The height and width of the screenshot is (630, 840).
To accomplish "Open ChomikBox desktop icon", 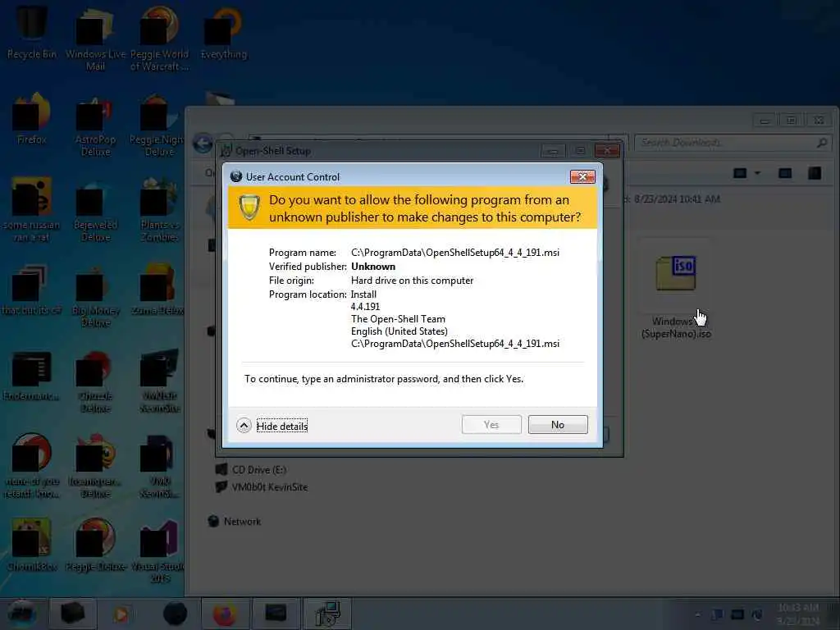I will 32,546.
